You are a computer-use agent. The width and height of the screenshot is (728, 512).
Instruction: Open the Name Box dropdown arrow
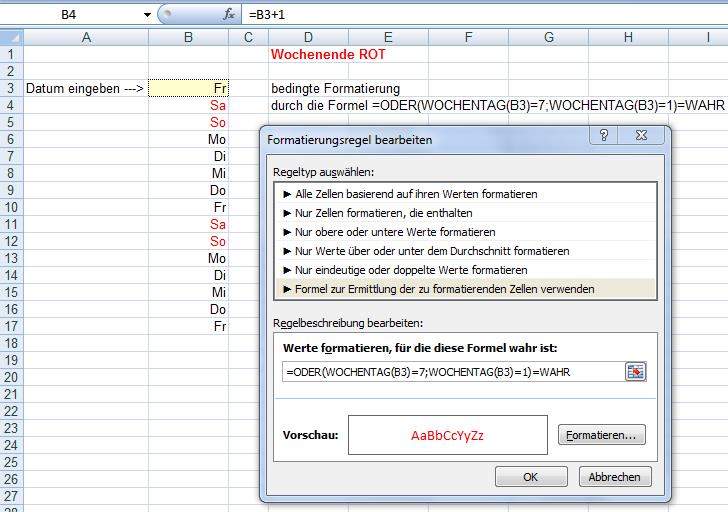(147, 15)
